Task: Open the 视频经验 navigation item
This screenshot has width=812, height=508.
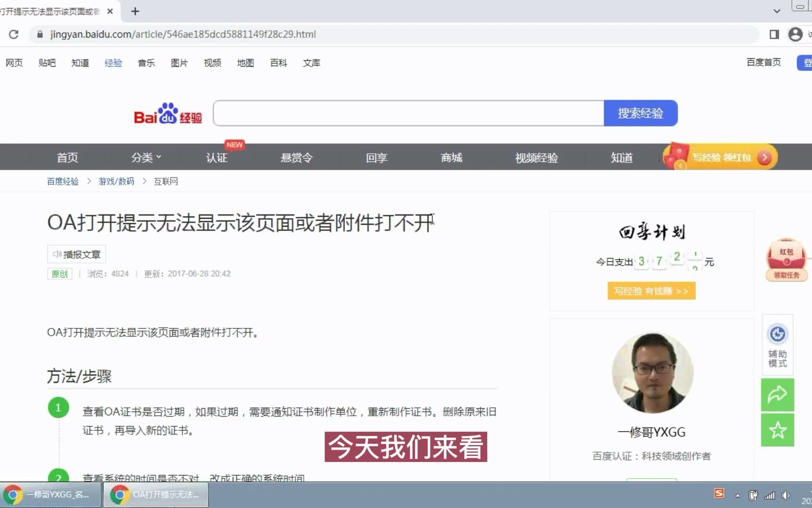Action: click(x=536, y=158)
